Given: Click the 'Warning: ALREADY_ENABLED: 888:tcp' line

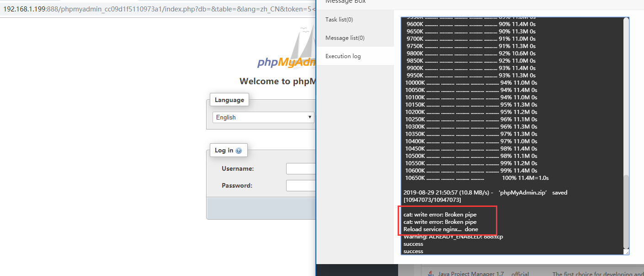Looking at the screenshot, I should coord(453,237).
